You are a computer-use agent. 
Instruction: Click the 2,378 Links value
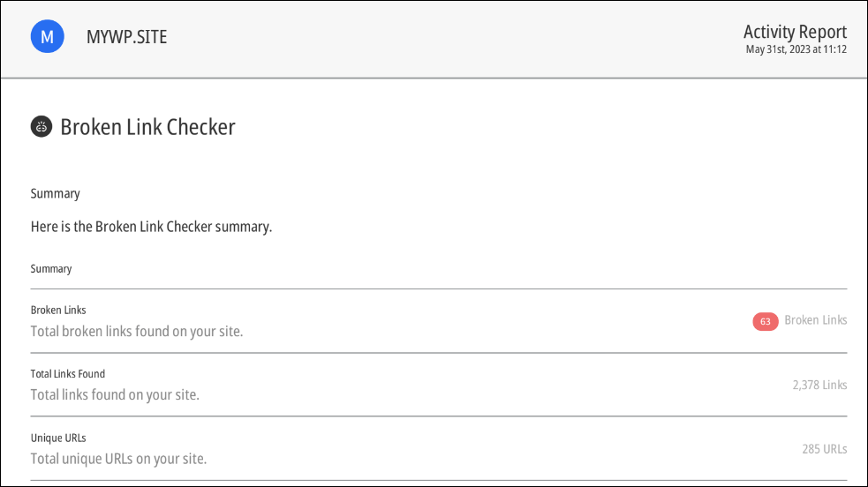[819, 385]
